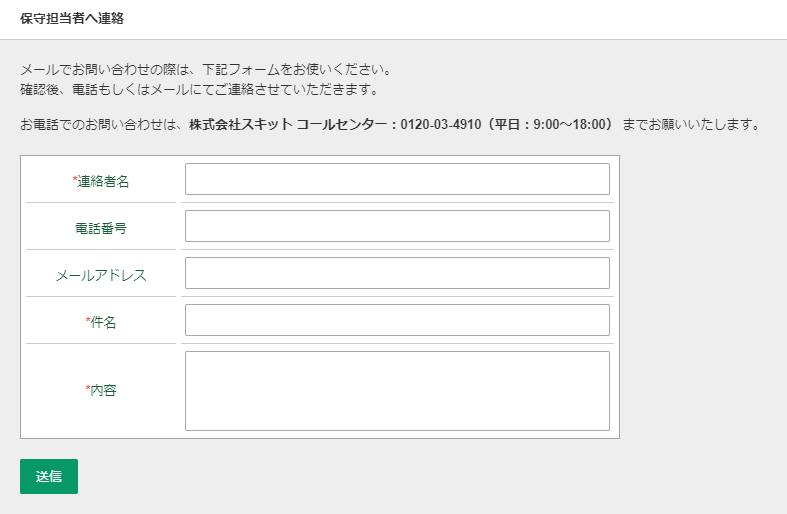Click the 連絡者名 input field
The height and width of the screenshot is (514, 787).
(x=397, y=179)
